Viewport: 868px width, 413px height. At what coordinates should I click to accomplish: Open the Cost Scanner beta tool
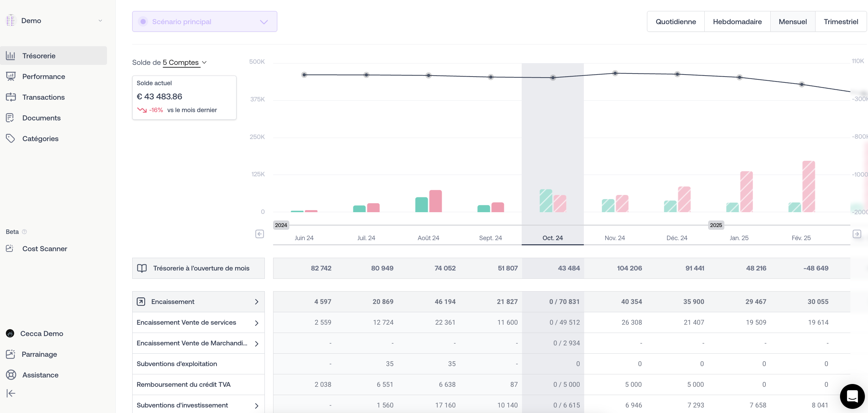click(45, 248)
